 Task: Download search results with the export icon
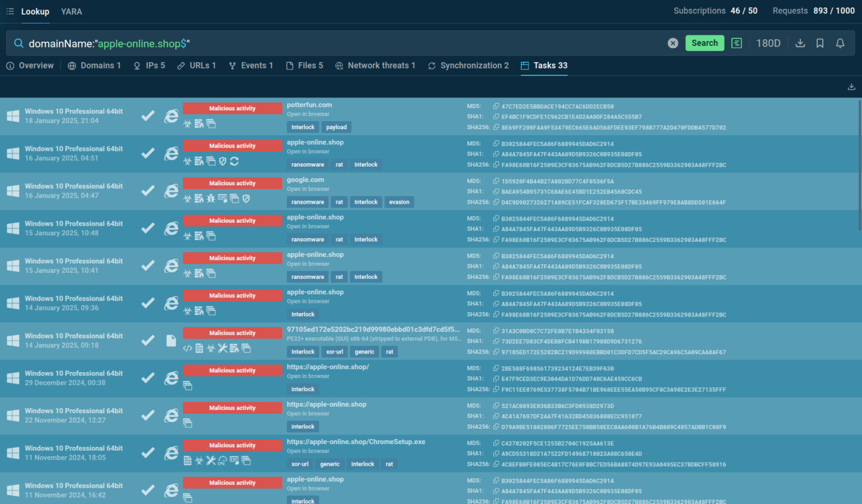pos(800,43)
